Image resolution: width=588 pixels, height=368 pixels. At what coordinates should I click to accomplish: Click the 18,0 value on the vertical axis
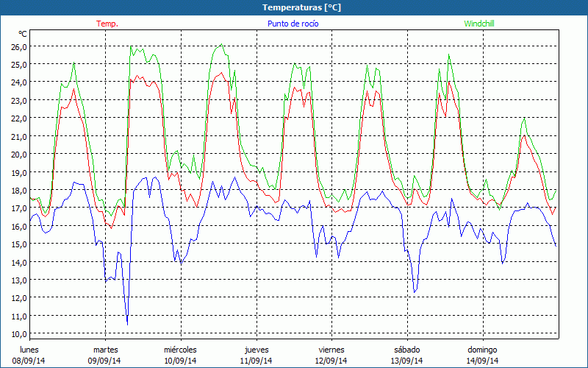pos(19,190)
